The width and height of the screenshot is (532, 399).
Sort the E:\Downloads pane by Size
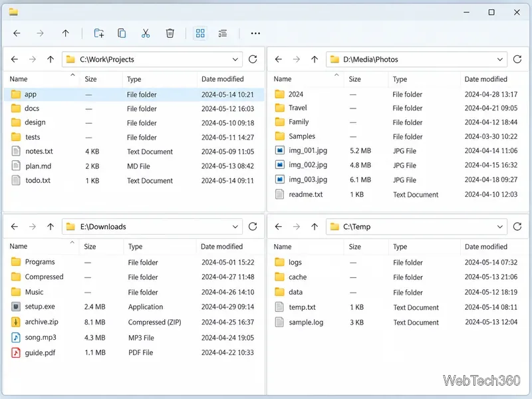pos(90,247)
